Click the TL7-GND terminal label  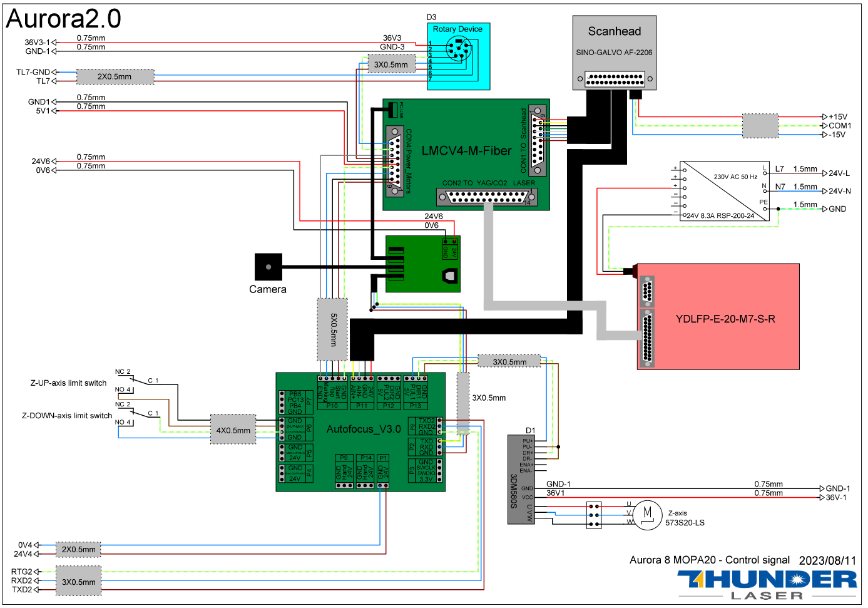click(x=33, y=72)
